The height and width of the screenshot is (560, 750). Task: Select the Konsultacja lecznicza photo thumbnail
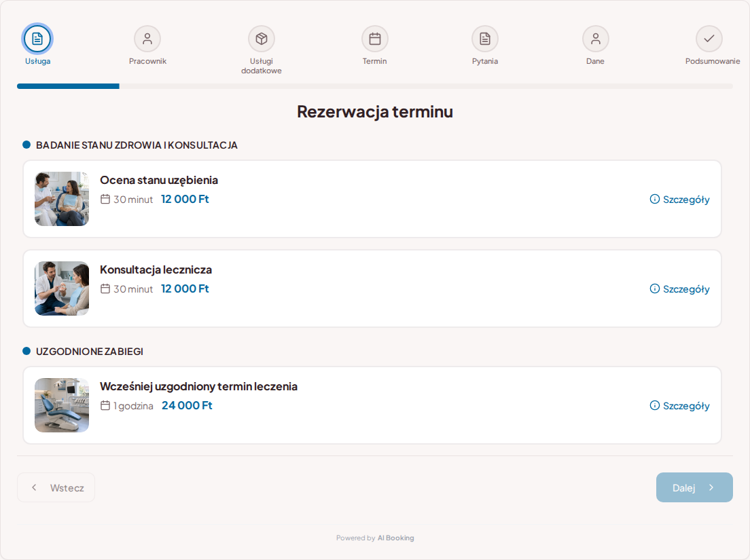click(62, 288)
